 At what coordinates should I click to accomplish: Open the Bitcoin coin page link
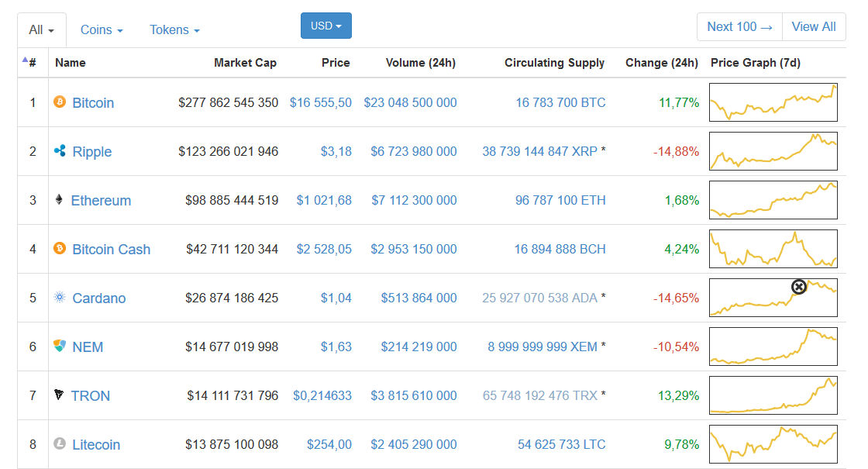(93, 103)
